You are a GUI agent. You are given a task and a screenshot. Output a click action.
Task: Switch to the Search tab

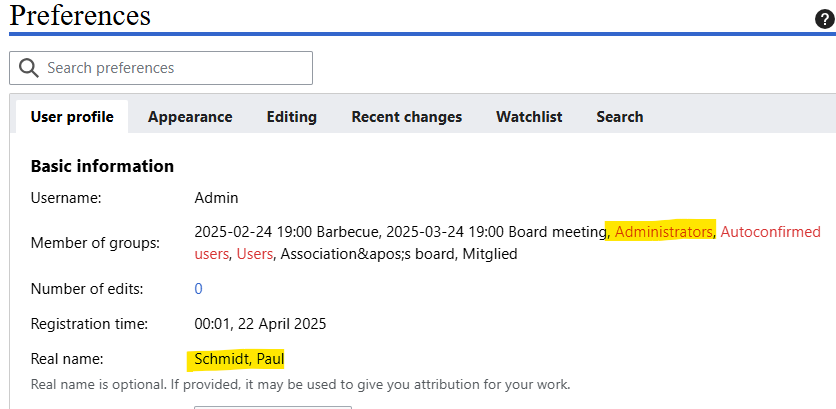pyautogui.click(x=619, y=117)
